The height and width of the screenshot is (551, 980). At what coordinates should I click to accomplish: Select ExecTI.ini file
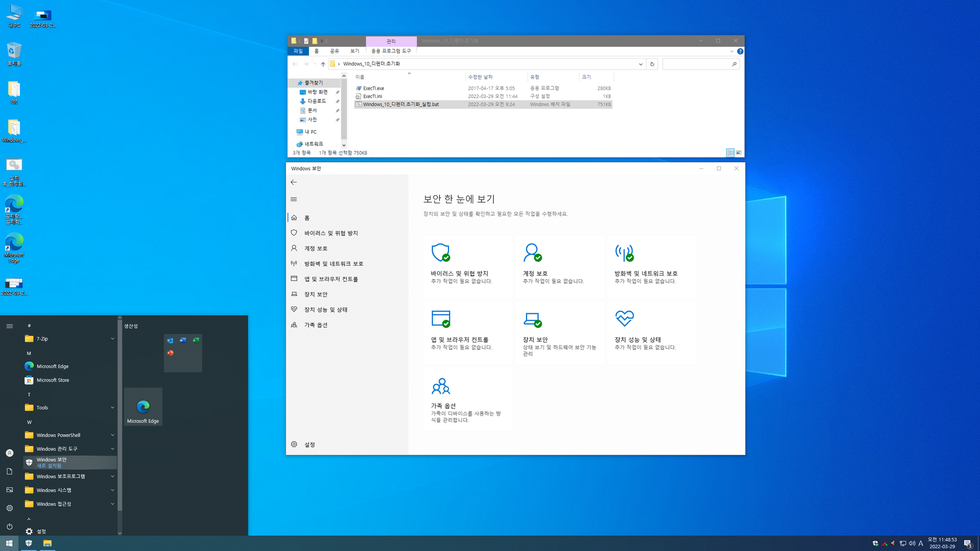483,96
